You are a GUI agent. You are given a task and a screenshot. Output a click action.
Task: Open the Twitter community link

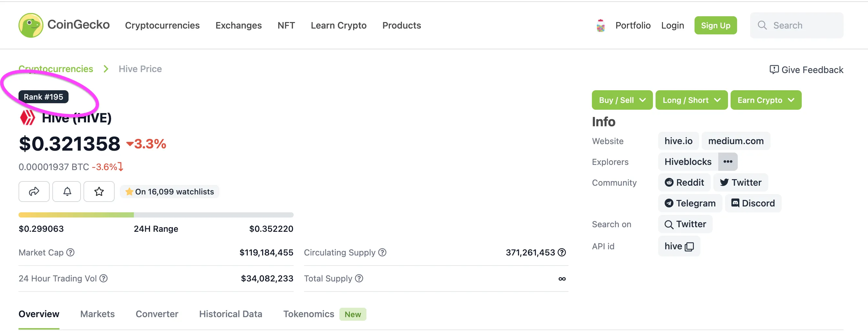(740, 182)
